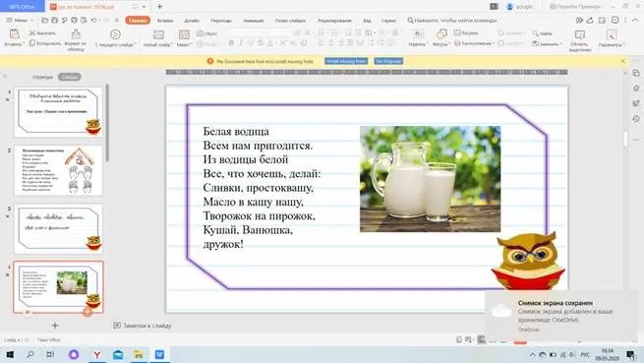The image size is (644, 363).
Task: Click the Open folder icon in quick toolbar
Action: click(45, 20)
